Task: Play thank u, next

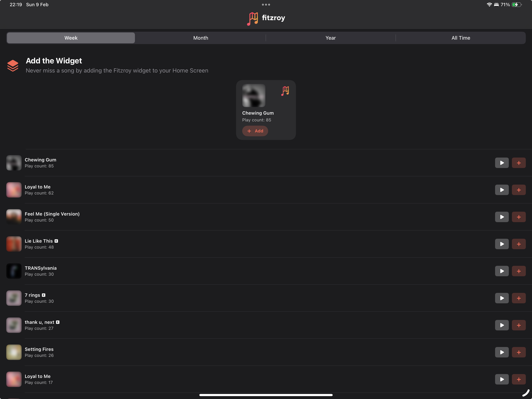Action: (502, 325)
